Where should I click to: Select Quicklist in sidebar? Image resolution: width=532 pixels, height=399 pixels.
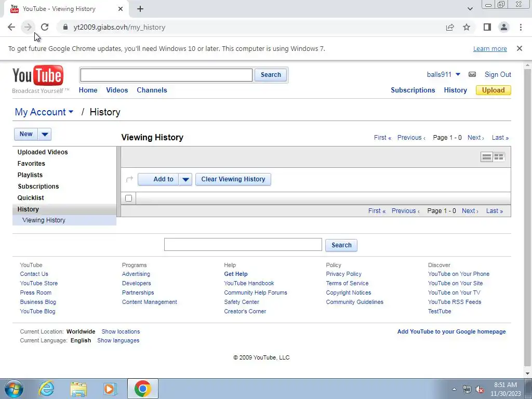[31, 198]
